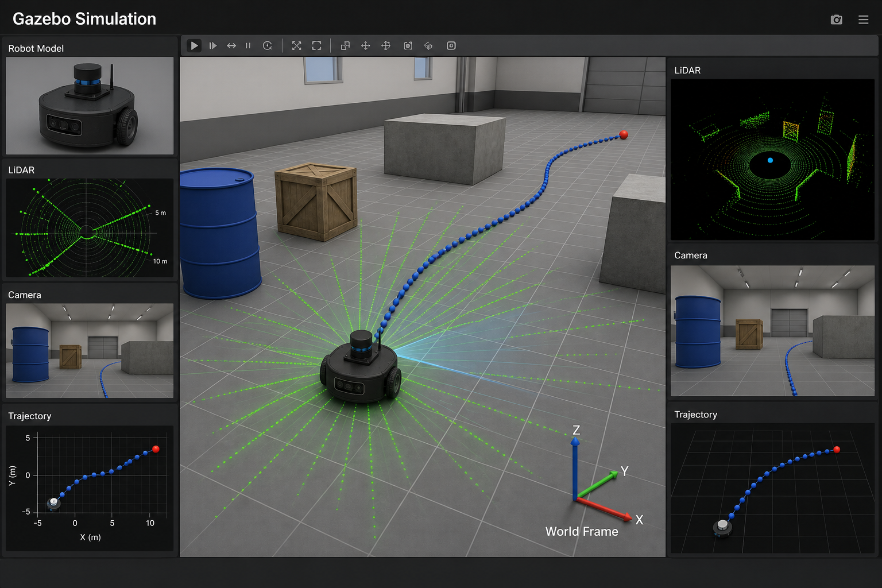
Task: Click the red endpoint in the right trajectory view
Action: coord(837,450)
